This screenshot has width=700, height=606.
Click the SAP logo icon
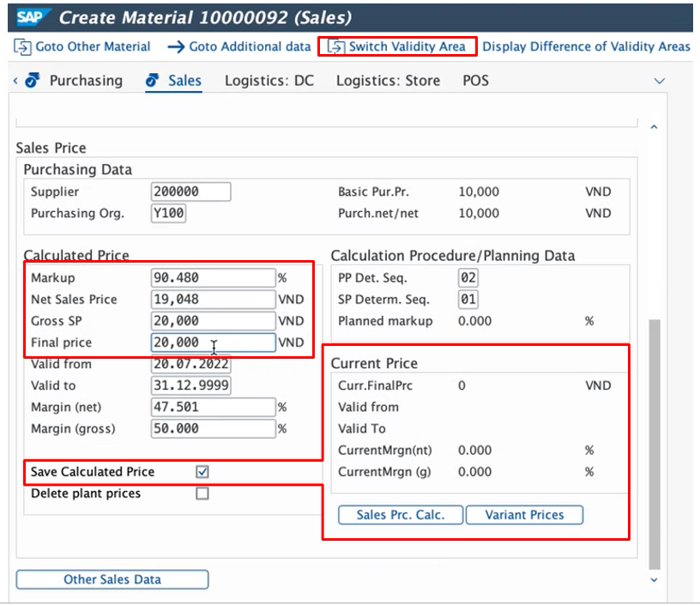click(x=31, y=18)
